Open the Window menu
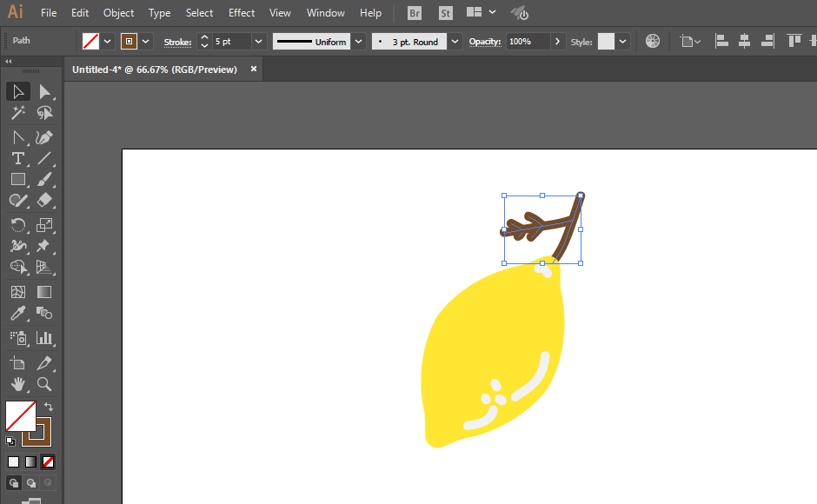Viewport: 817px width, 504px height. (326, 12)
